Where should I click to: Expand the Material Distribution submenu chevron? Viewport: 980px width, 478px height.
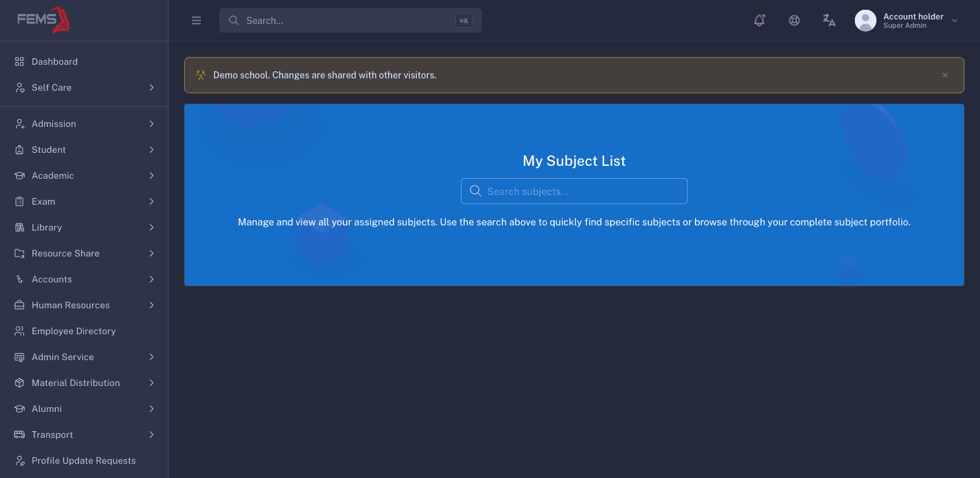pos(152,383)
